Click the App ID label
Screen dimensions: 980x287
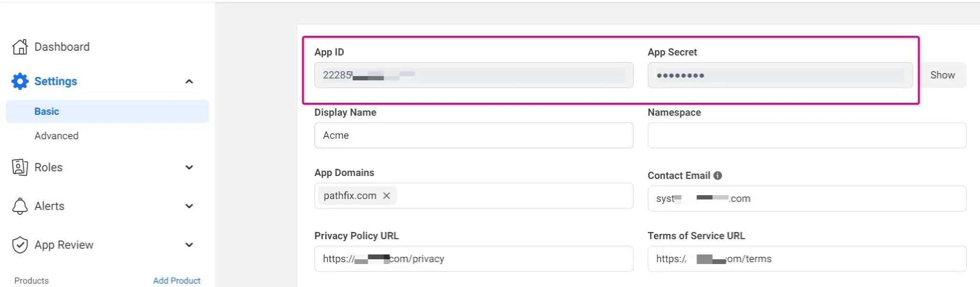pos(329,52)
